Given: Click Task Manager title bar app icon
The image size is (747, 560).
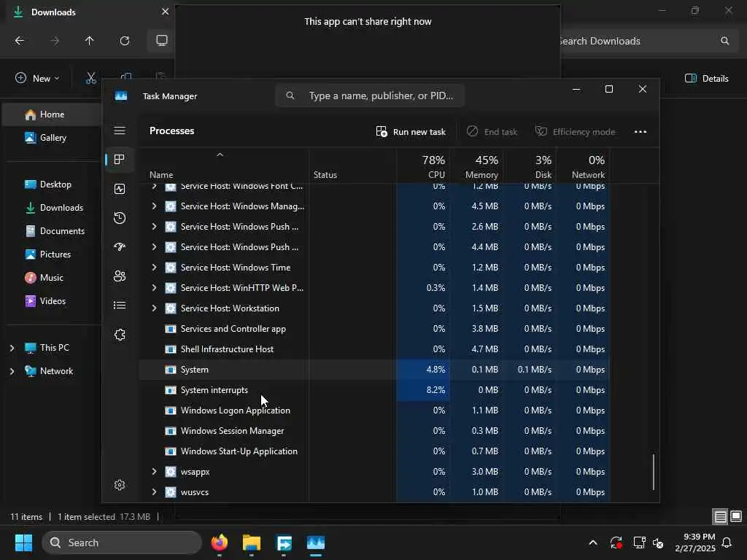Looking at the screenshot, I should click(121, 96).
